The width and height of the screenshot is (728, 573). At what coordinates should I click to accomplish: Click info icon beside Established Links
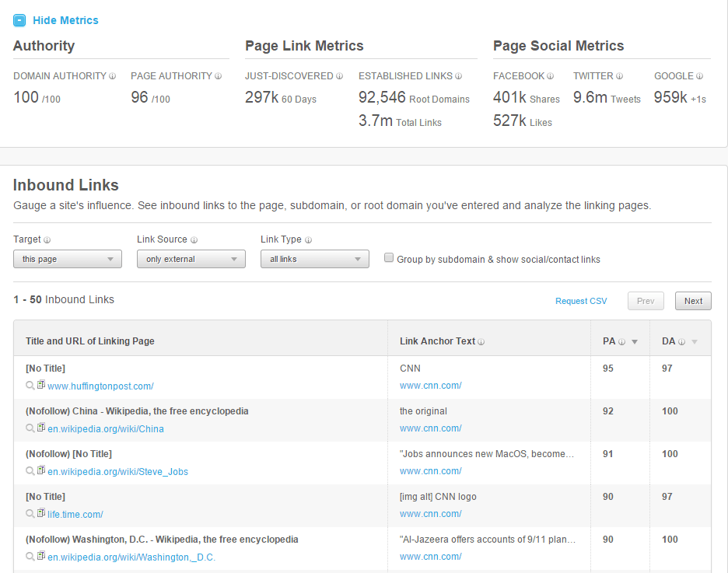(x=459, y=76)
